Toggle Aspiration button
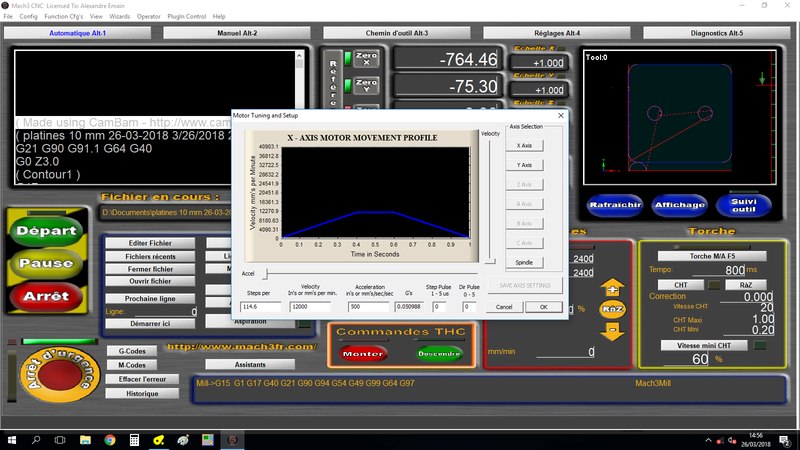Viewport: 800px width, 450px height. click(x=250, y=322)
